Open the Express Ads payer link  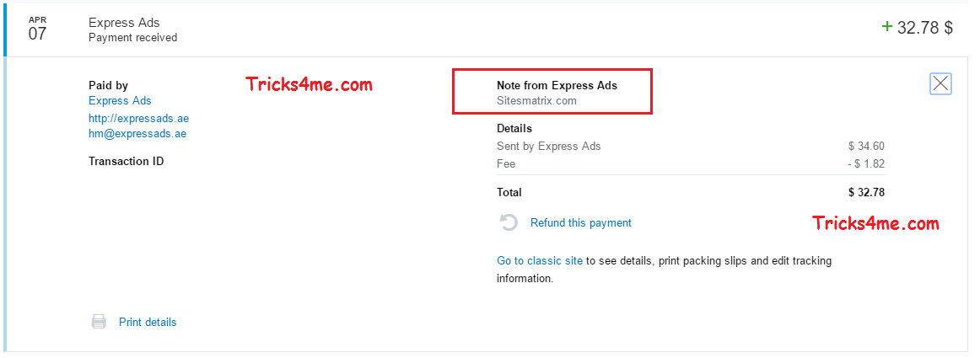pyautogui.click(x=120, y=100)
